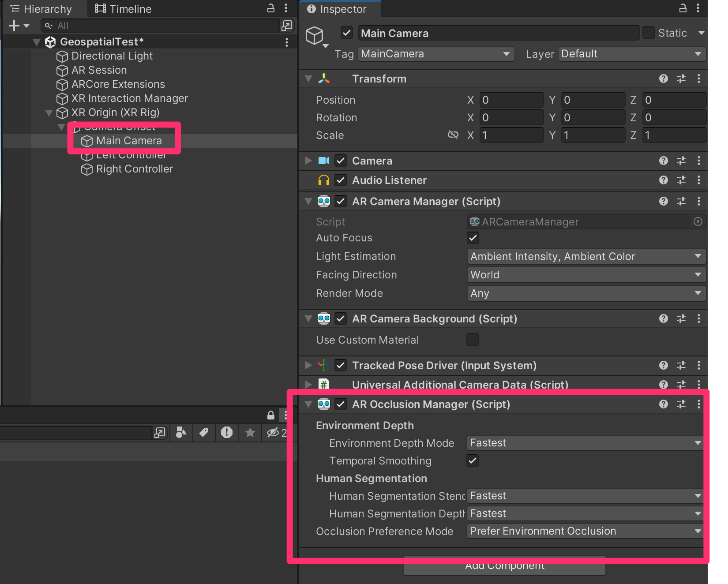Open AR Camera Manager help

point(663,201)
